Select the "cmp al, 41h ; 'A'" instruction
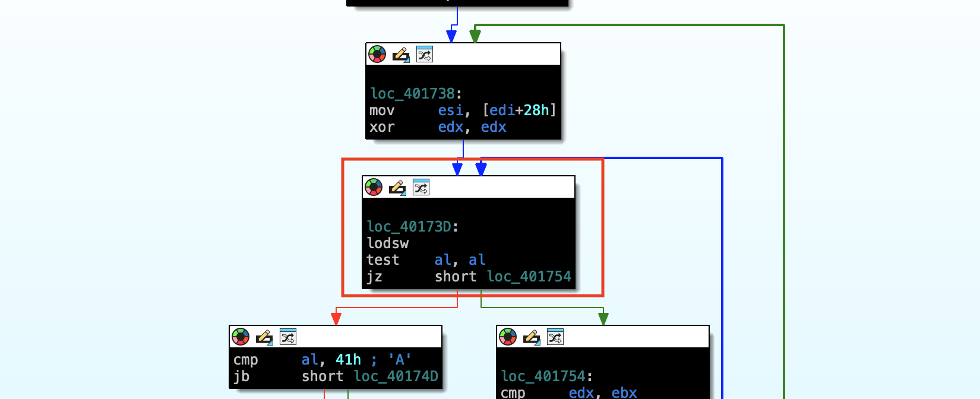 click(x=322, y=360)
